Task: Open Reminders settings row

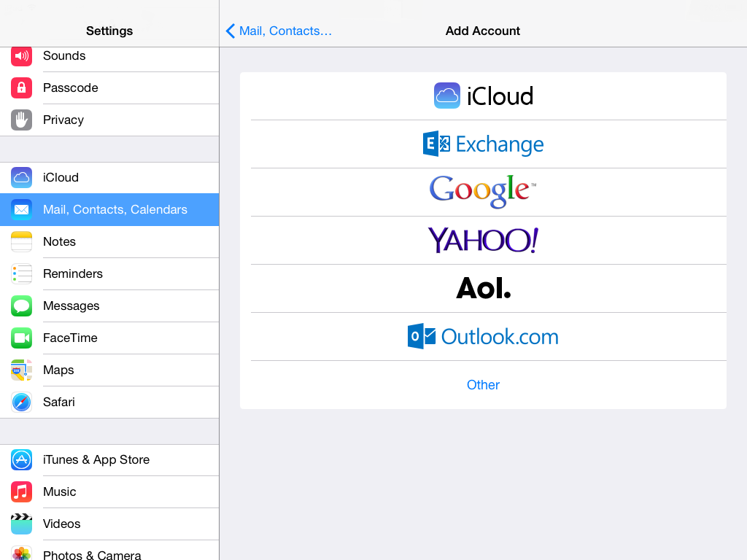Action: click(x=109, y=274)
